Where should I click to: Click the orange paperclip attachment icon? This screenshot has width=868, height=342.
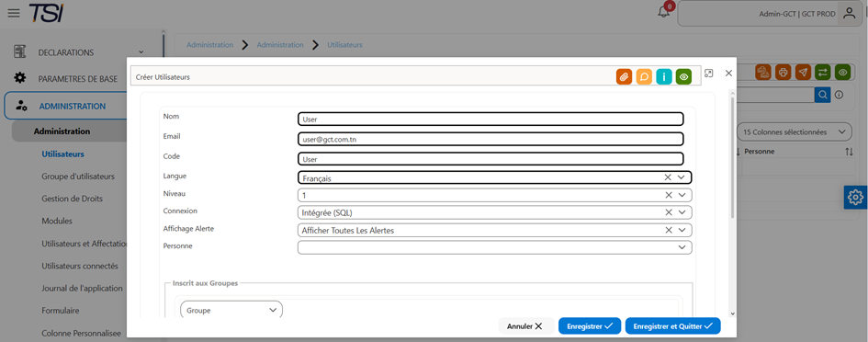point(624,77)
